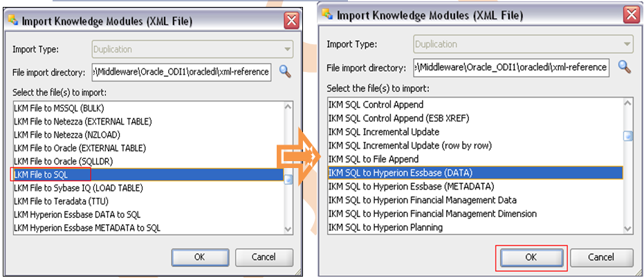Click the title bar icon of left dialog
The image size is (644, 278).
pyautogui.click(x=13, y=21)
